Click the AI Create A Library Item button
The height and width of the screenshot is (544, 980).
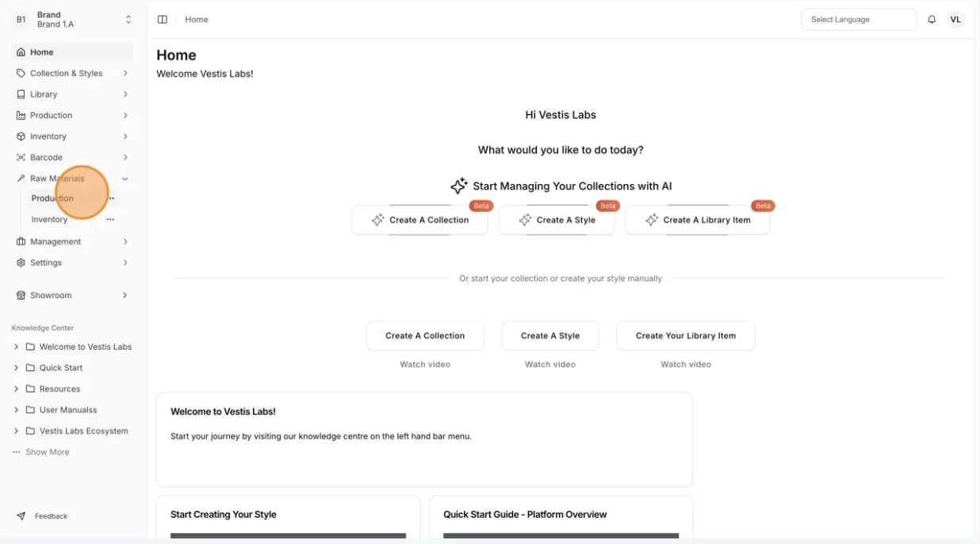(x=697, y=220)
